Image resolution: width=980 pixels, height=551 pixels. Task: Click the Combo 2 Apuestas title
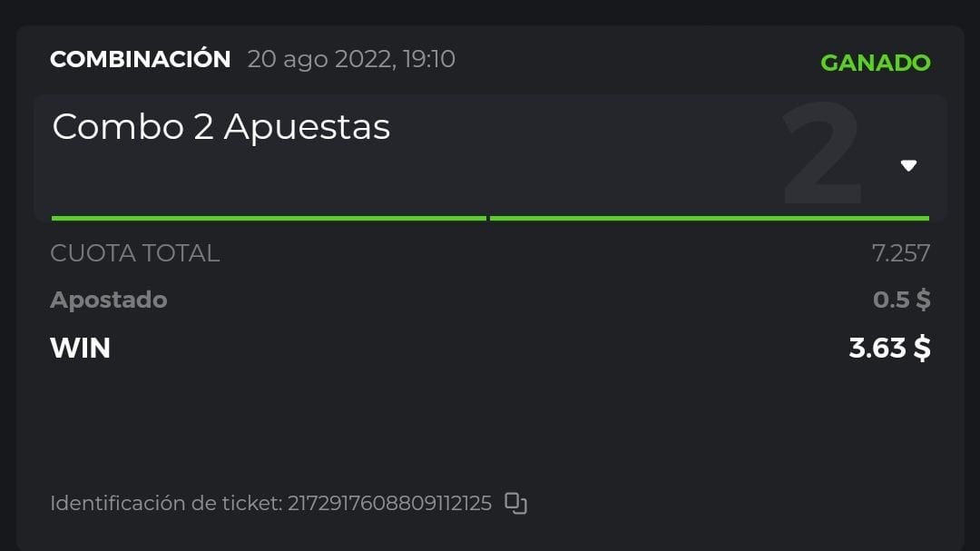[221, 127]
